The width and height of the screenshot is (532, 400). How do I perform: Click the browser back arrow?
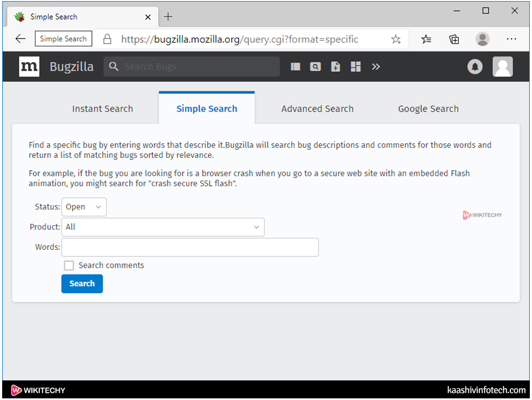point(20,39)
